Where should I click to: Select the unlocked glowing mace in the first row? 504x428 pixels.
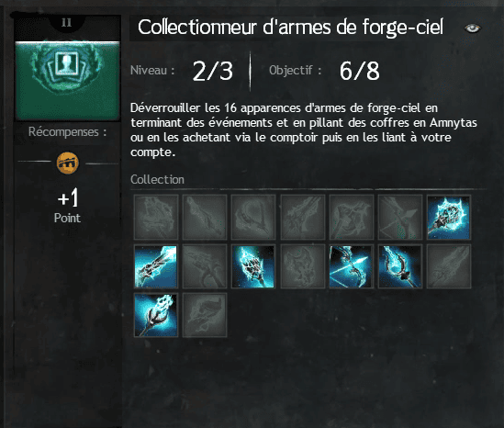[449, 218]
